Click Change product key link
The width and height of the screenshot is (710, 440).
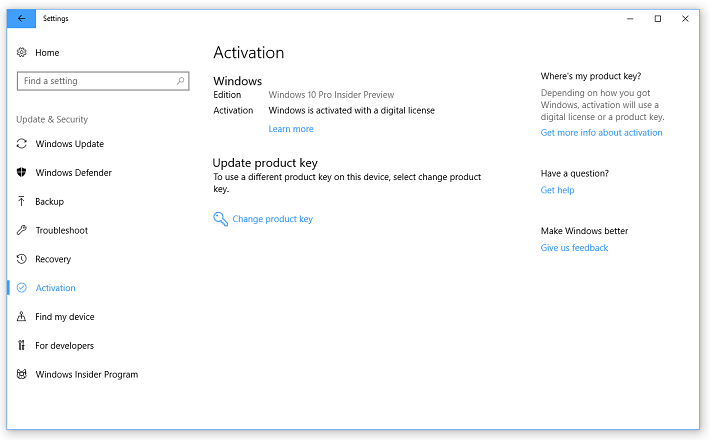(x=272, y=219)
